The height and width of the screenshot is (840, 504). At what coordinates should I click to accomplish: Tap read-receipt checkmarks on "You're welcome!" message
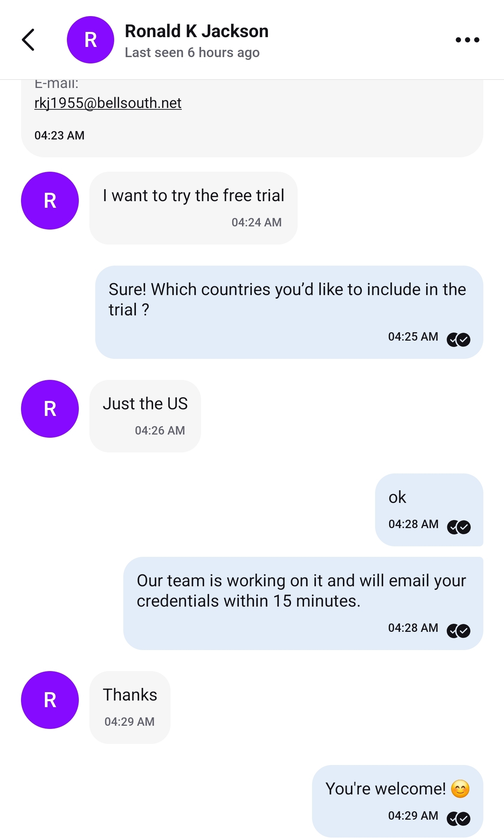458,819
